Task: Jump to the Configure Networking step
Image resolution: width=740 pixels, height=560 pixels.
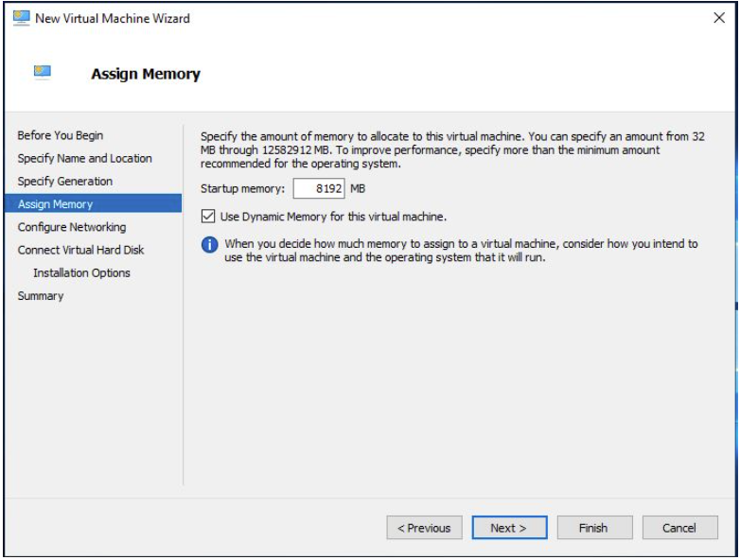Action: (72, 227)
